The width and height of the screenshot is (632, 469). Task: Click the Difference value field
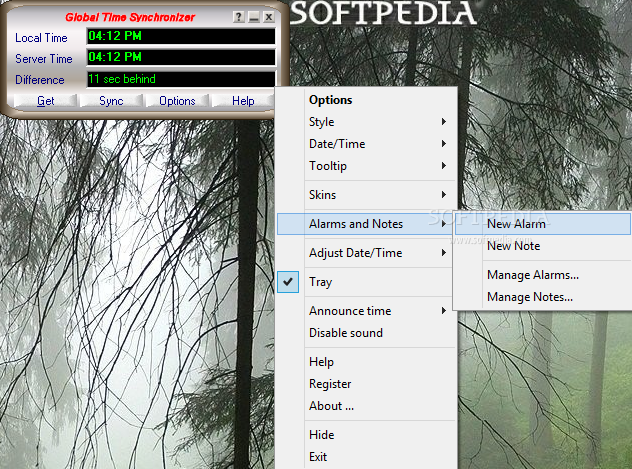coord(181,79)
